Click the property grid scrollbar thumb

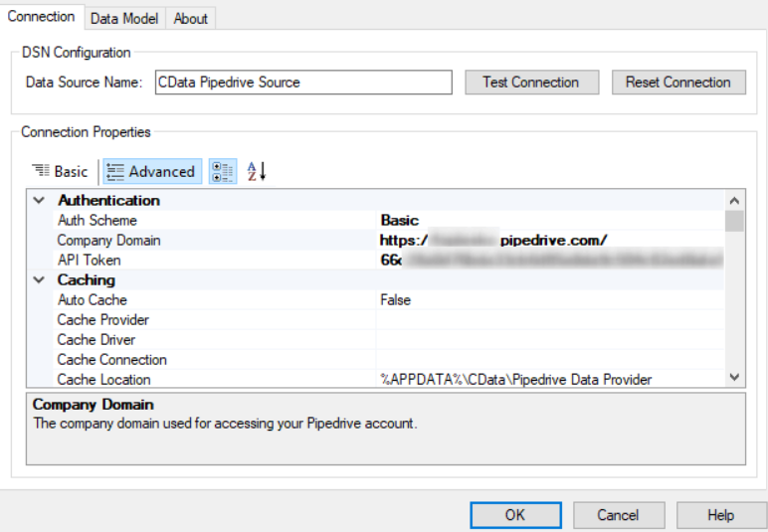(x=735, y=221)
